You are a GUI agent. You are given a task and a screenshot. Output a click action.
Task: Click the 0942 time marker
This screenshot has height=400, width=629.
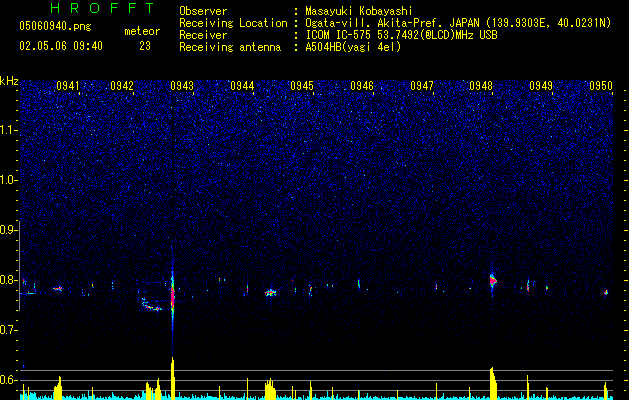click(x=122, y=86)
